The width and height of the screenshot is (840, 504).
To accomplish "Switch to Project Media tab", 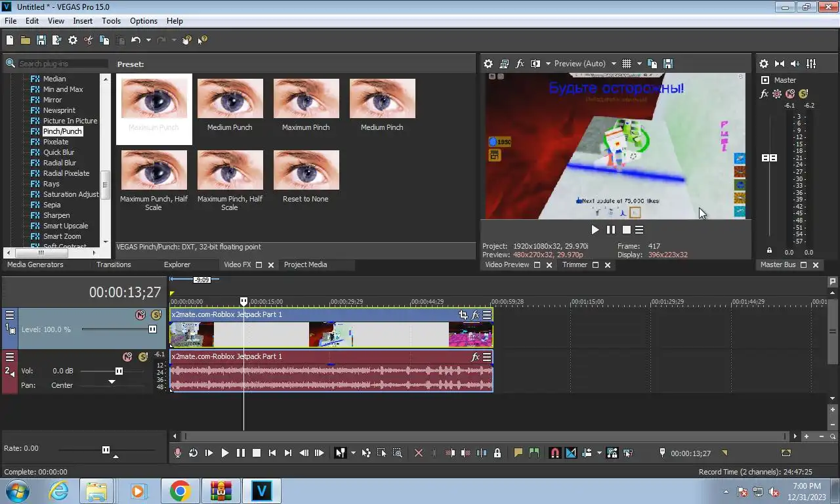I will pos(305,264).
